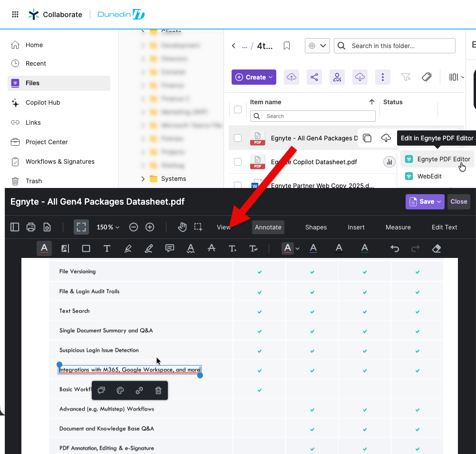This screenshot has width=476, height=454.
Task: Open the apps grid launcher icon
Action: (15, 14)
